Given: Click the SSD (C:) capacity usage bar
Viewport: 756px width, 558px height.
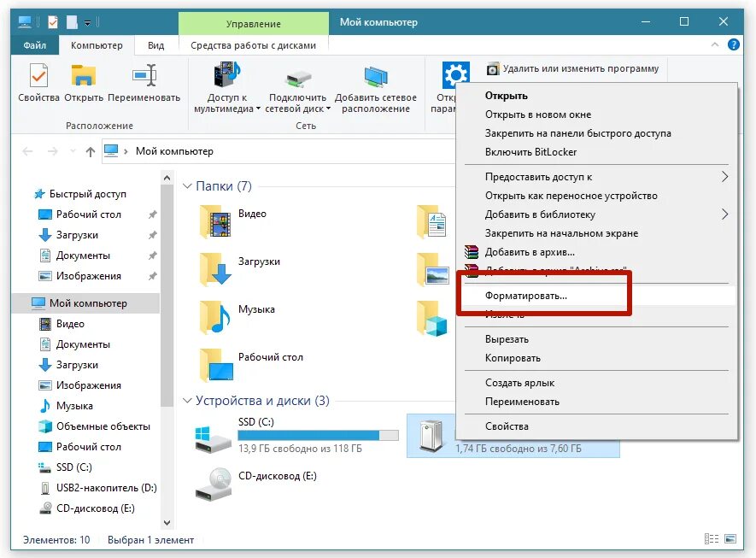Looking at the screenshot, I should [319, 435].
